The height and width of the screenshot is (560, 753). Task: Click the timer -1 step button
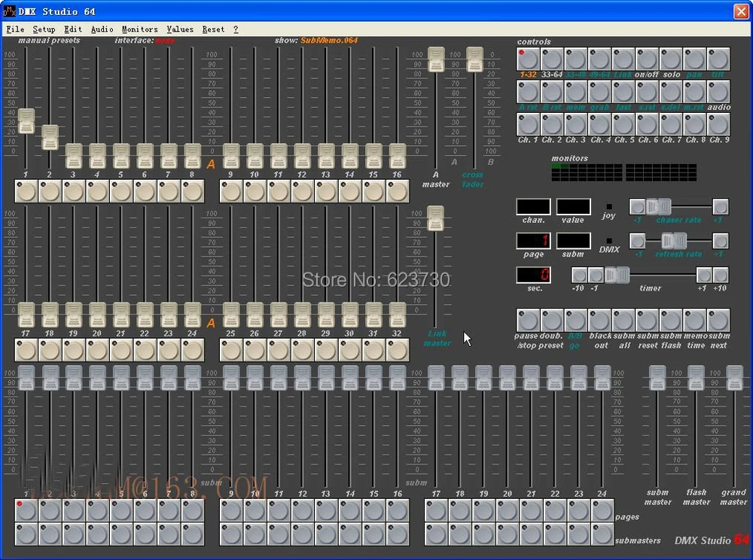pyautogui.click(x=596, y=275)
